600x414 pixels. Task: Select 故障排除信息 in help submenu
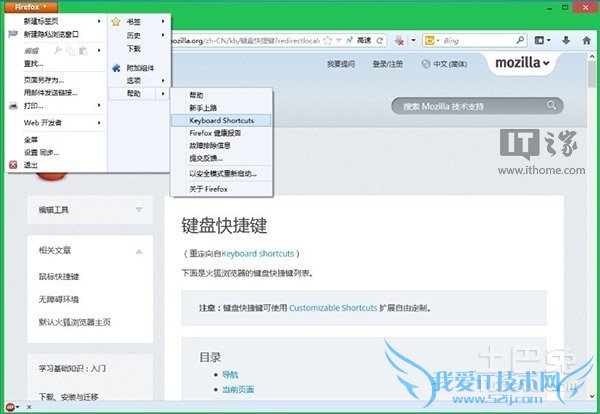[210, 145]
